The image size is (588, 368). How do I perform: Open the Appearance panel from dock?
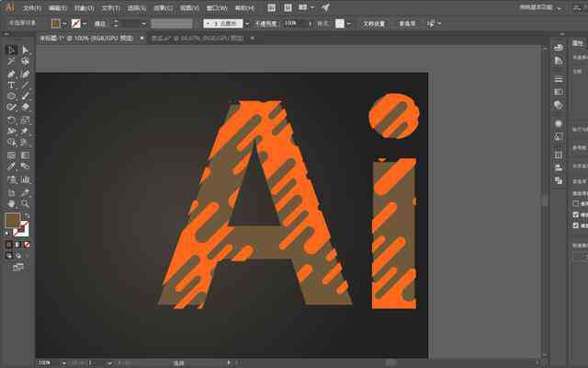point(559,123)
